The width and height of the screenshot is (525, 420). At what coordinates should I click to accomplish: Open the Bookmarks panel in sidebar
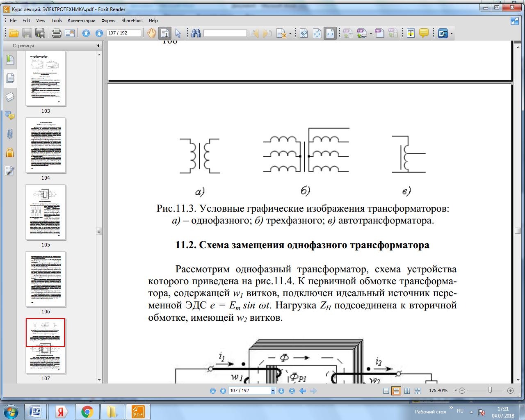(10, 60)
